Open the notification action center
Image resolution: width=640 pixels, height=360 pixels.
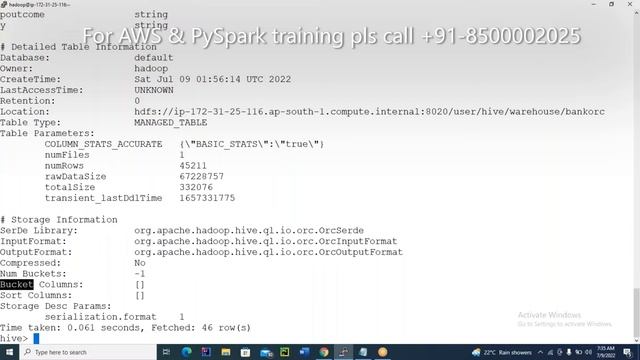tap(627, 352)
